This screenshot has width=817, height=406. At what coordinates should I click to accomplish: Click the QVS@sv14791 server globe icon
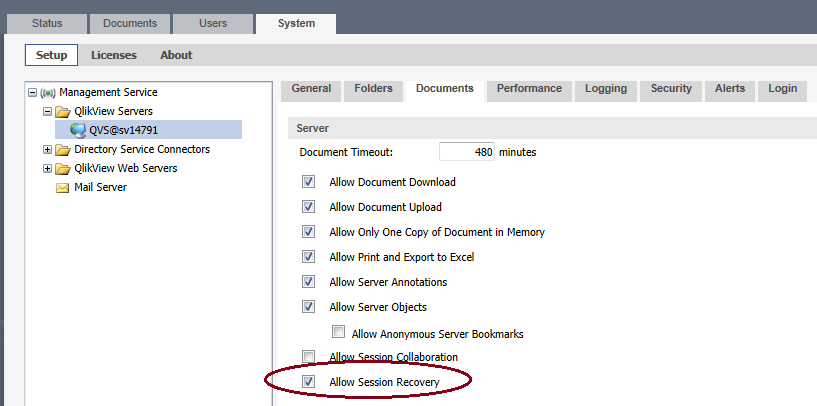click(78, 130)
